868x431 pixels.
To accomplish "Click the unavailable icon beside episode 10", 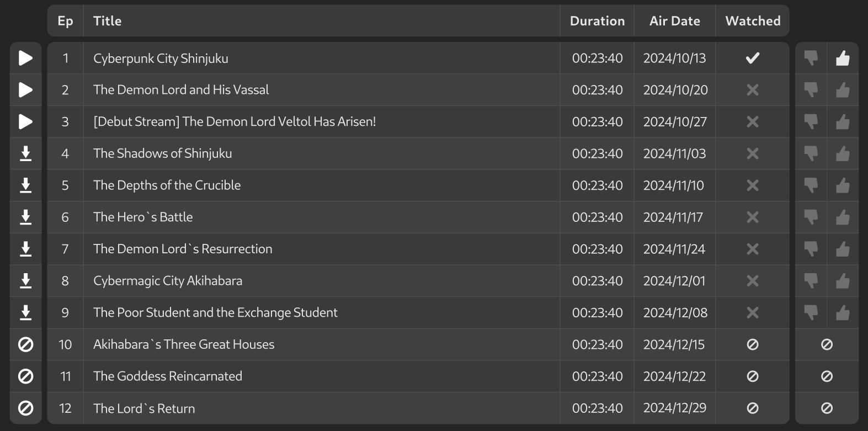I will pyautogui.click(x=25, y=344).
